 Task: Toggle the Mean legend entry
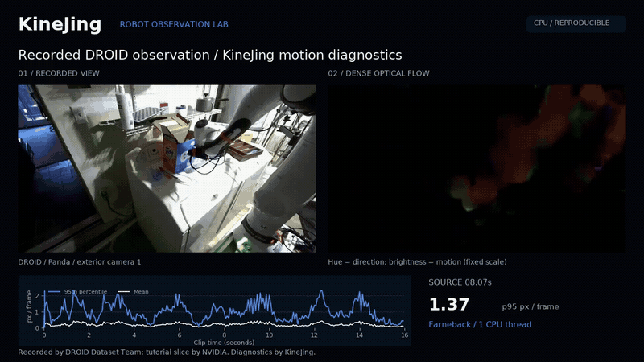tap(133, 291)
